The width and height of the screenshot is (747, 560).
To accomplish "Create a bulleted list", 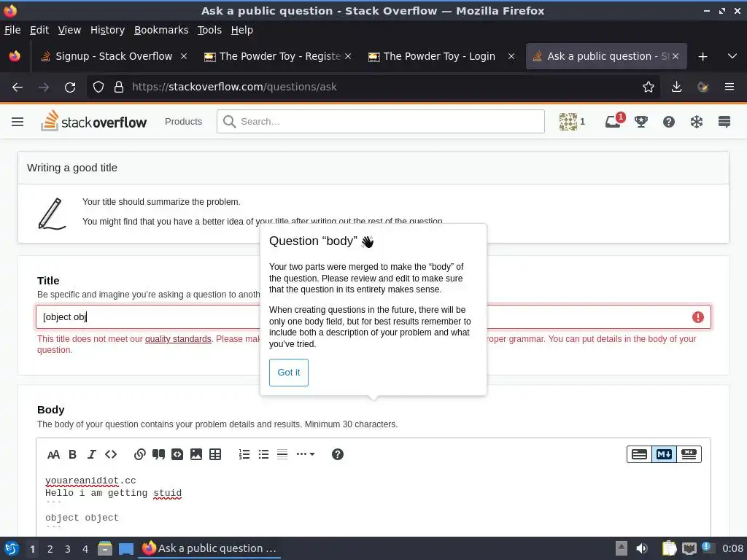I will (263, 454).
